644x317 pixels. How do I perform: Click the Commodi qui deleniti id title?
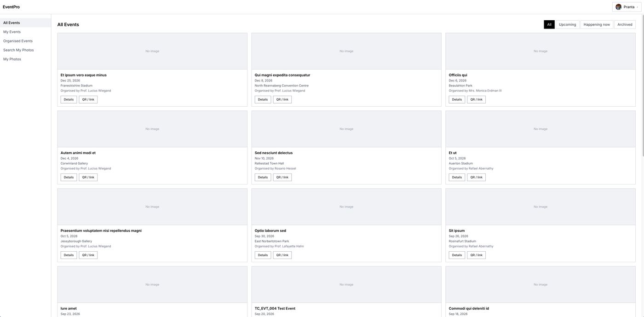[469, 308]
